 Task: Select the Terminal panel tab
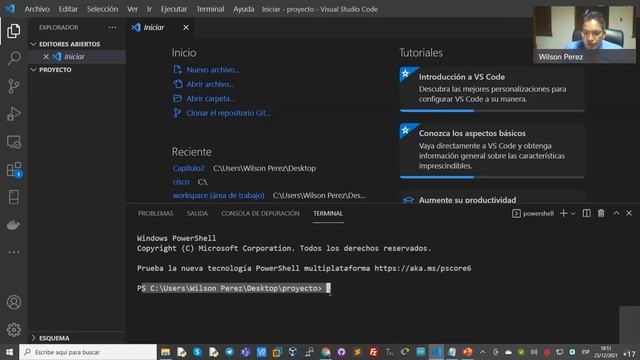(328, 213)
